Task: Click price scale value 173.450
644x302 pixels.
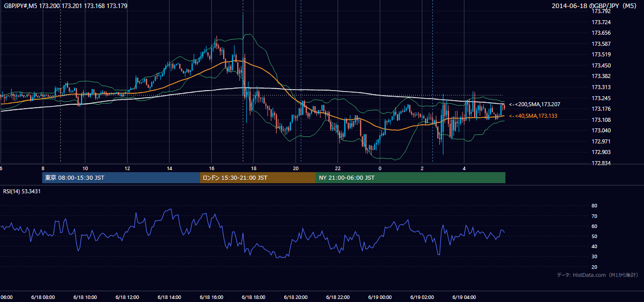Action: pos(601,65)
